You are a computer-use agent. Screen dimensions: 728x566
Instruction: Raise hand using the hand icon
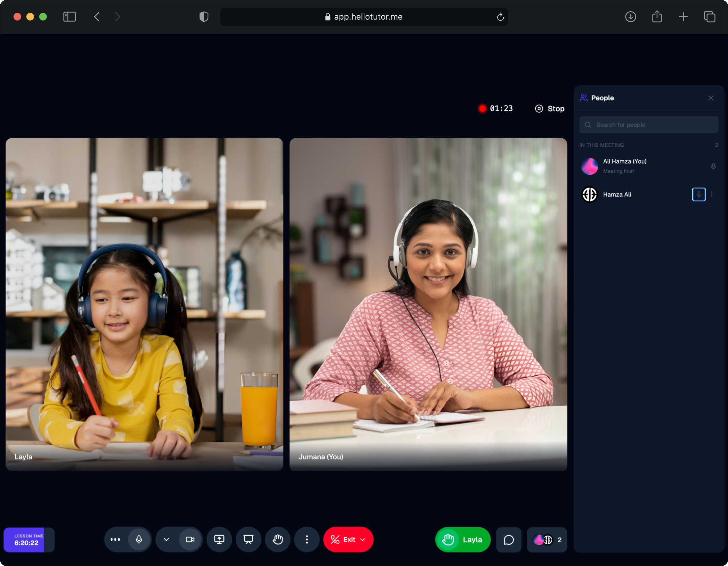[x=277, y=539]
